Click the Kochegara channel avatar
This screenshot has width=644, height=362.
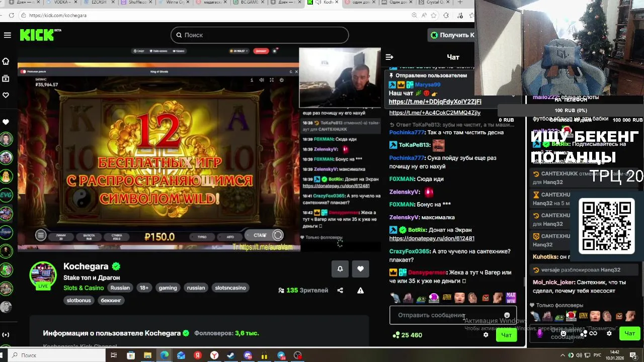[43, 276]
